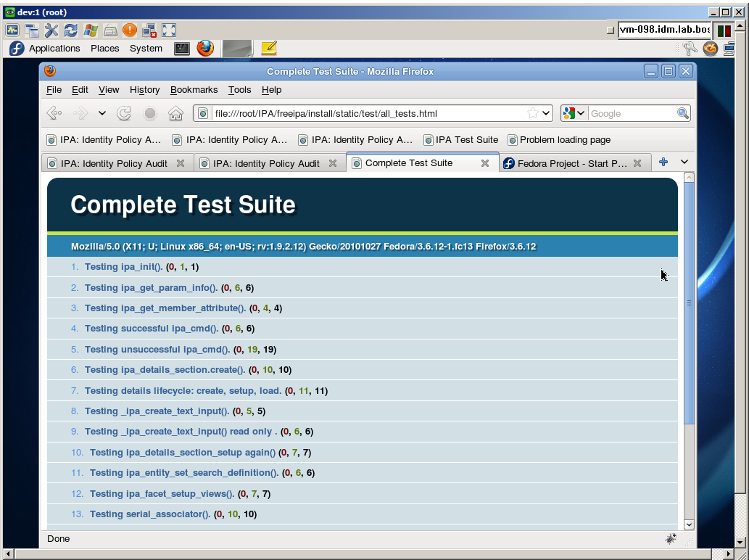Close the Complete Test Suite tab
Screen dimensions: 749x560
(485, 163)
